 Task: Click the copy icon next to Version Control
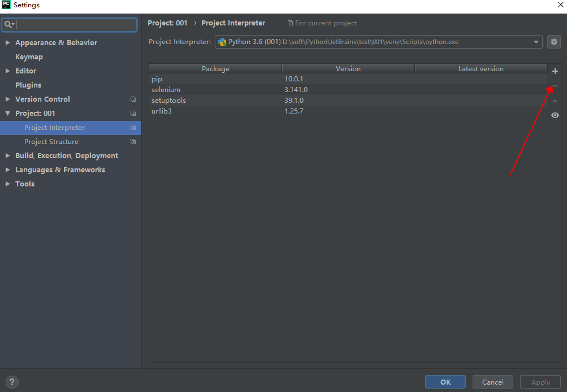click(133, 99)
